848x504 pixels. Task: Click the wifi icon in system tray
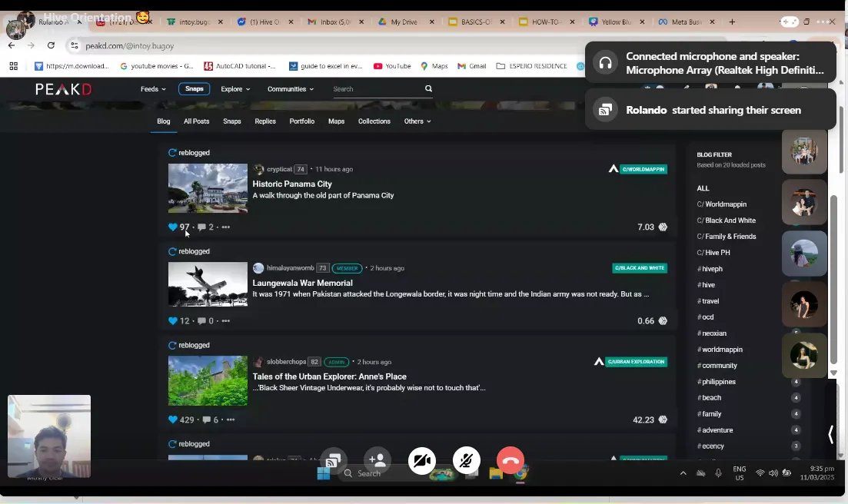(760, 473)
